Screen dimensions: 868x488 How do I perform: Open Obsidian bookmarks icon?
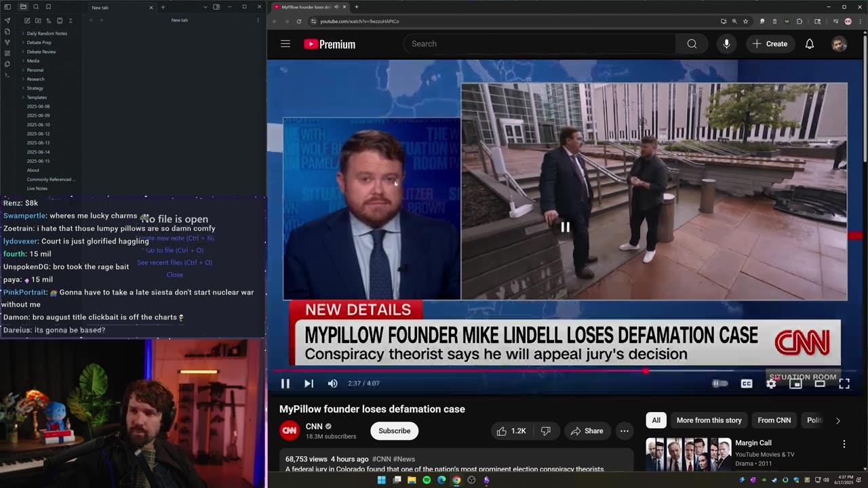pyautogui.click(x=48, y=7)
